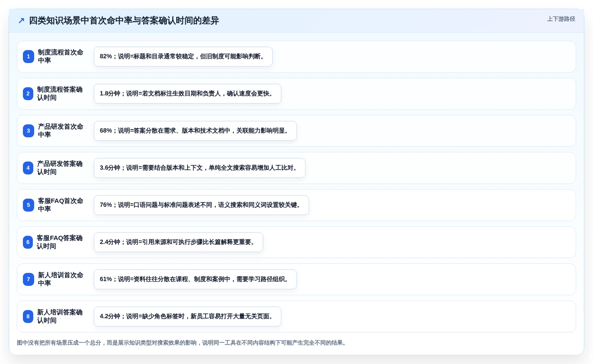Click the label 新人培训答案确认时间
Image resolution: width=593 pixels, height=364 pixels.
[x=60, y=317]
